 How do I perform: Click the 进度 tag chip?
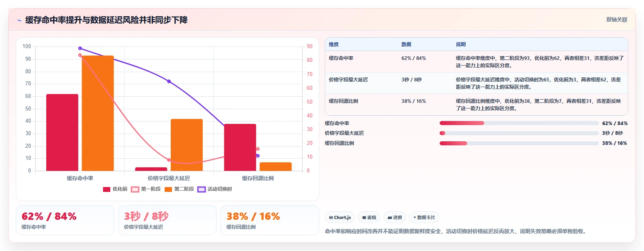(395, 217)
